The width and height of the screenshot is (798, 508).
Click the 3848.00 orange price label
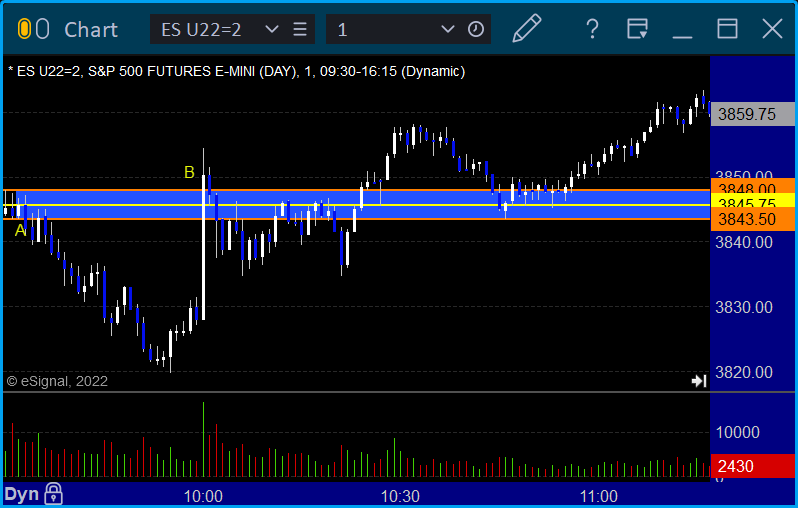(x=752, y=186)
